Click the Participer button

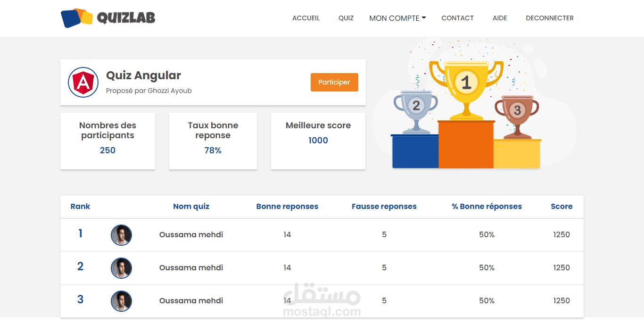pos(334,82)
